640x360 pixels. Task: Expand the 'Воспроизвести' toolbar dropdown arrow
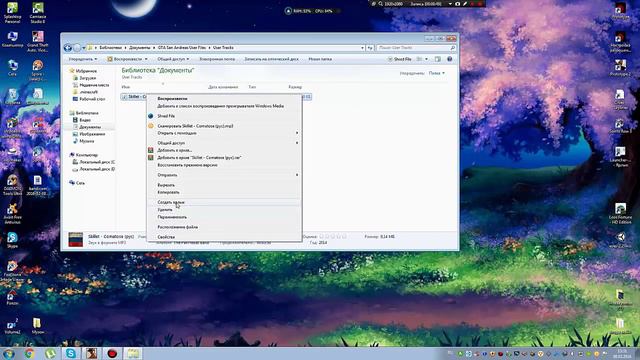coord(146,59)
